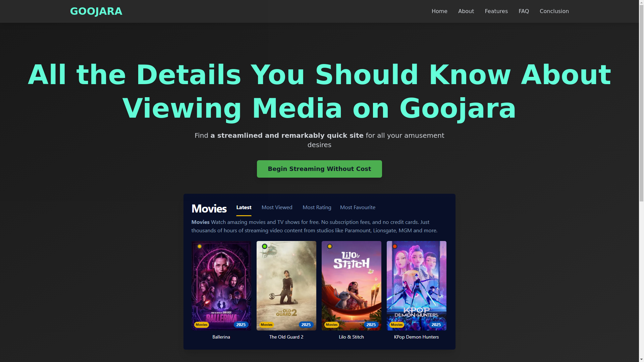Click red status dot on KPop Demon Hunters
Viewport: 644px width, 362px height.
click(x=395, y=246)
